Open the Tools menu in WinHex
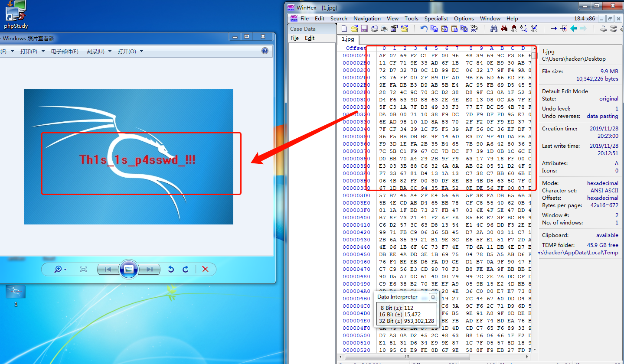 [x=412, y=18]
